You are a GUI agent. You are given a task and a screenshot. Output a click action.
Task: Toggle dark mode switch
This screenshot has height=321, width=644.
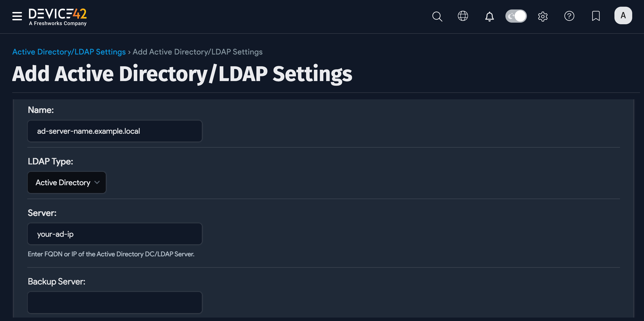pos(516,16)
